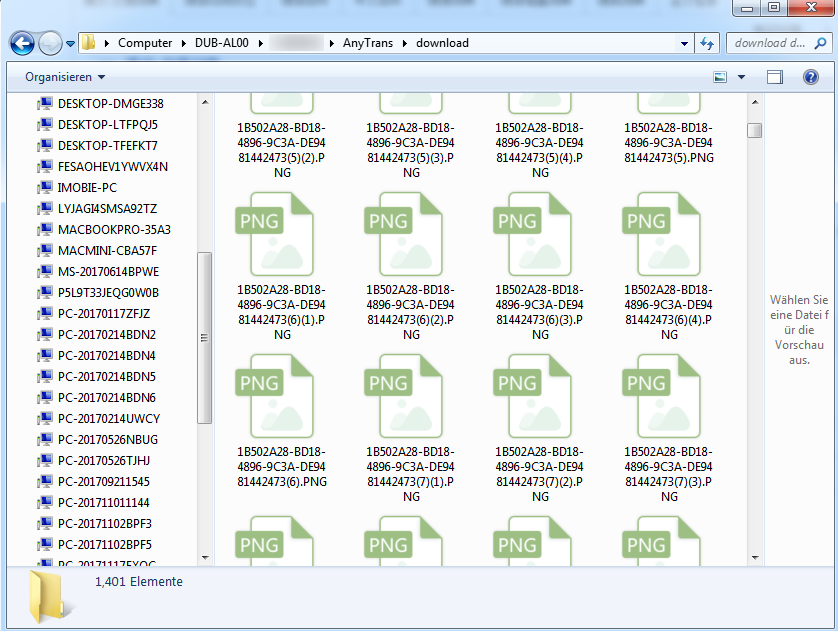838x631 pixels.
Task: Open the recent pages dropdown beside Forward
Action: (71, 44)
